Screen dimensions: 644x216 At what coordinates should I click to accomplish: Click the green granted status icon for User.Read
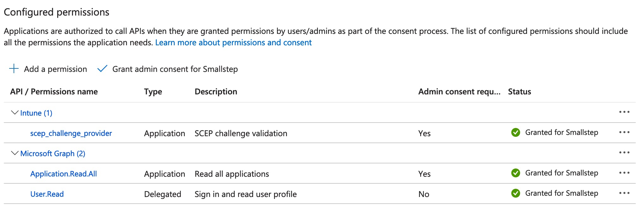[516, 193]
